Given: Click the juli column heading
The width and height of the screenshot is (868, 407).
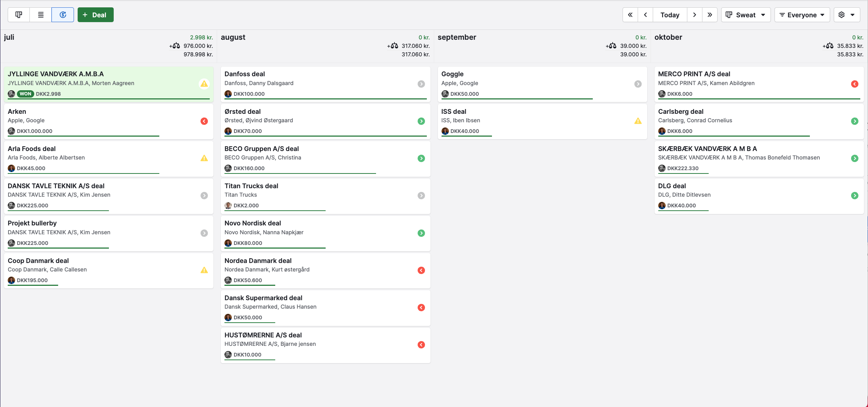Looking at the screenshot, I should pos(9,37).
